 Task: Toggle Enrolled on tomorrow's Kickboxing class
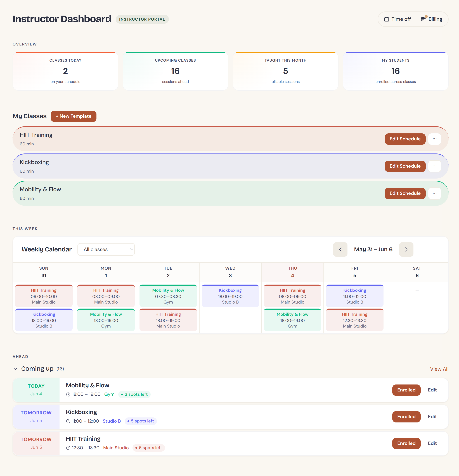click(x=406, y=417)
